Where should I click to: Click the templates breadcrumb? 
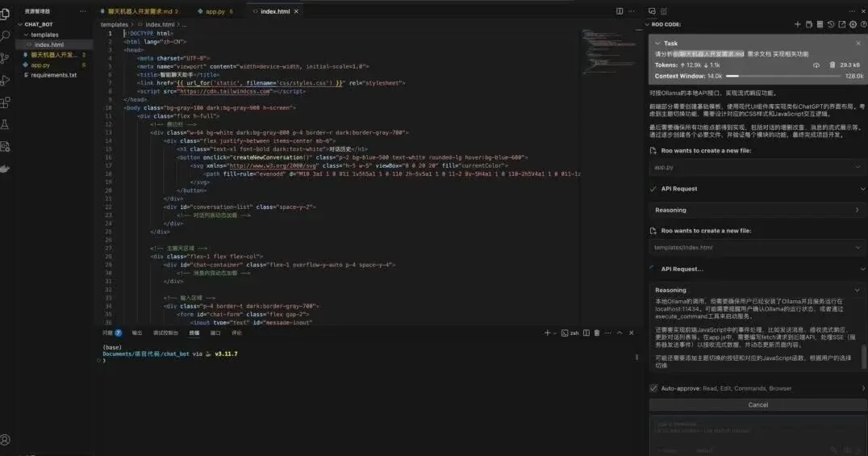pos(114,24)
